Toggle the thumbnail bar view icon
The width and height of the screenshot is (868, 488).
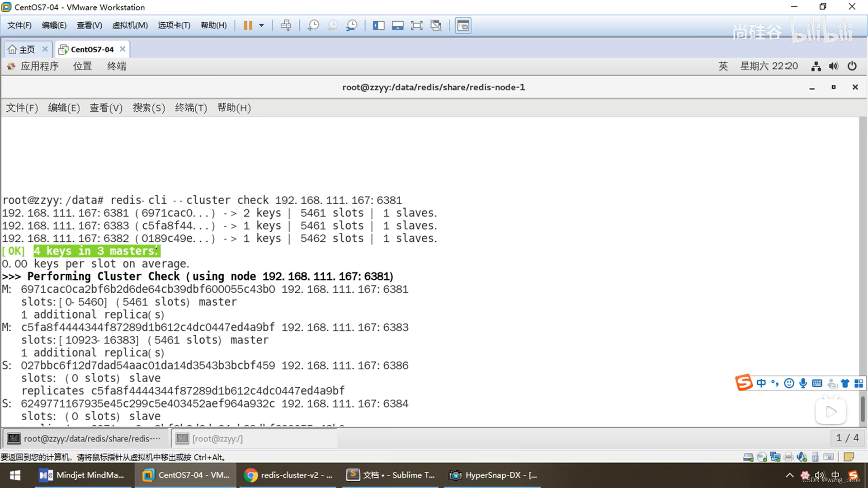[397, 25]
